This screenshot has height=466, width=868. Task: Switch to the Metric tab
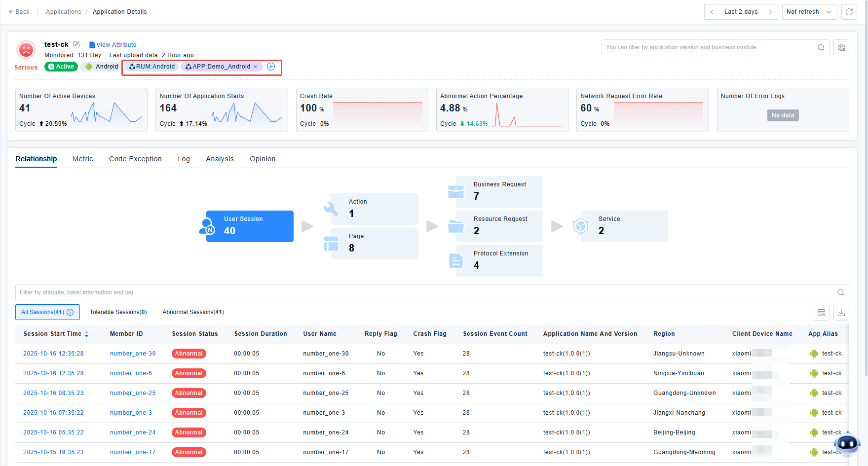pyautogui.click(x=82, y=159)
